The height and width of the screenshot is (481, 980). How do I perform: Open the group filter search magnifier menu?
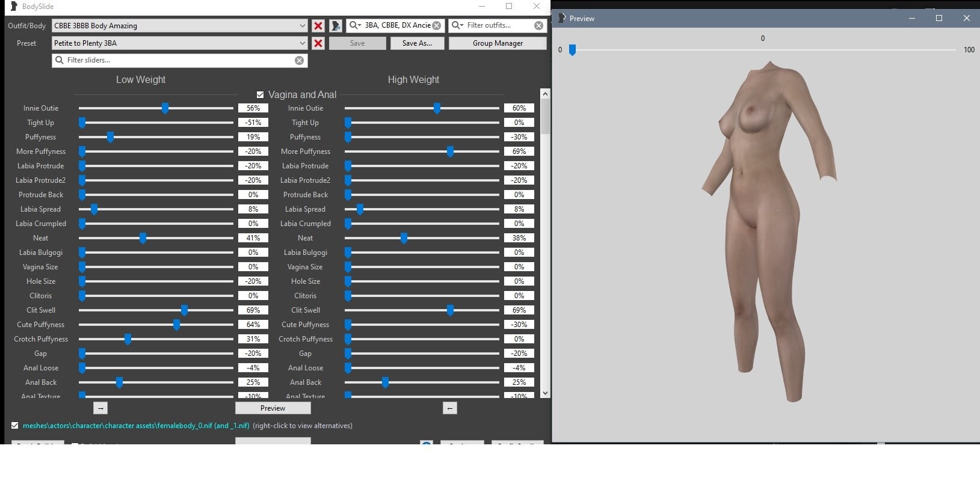pos(354,25)
